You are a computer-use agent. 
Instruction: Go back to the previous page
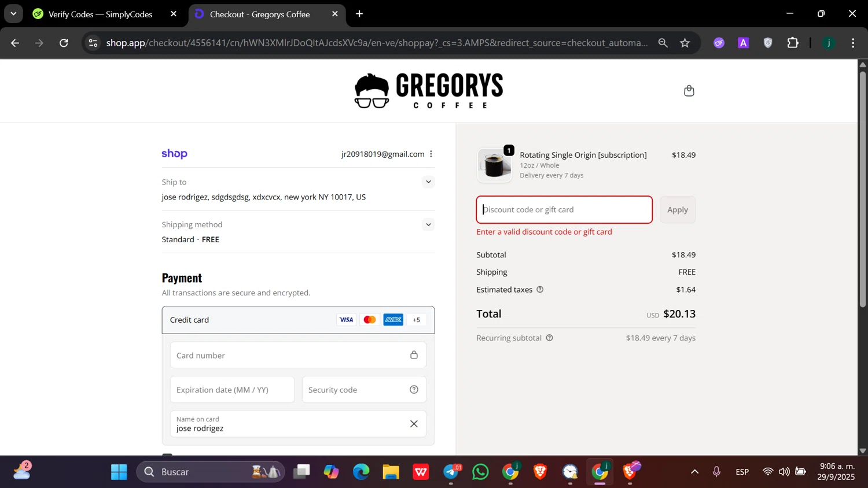(15, 43)
